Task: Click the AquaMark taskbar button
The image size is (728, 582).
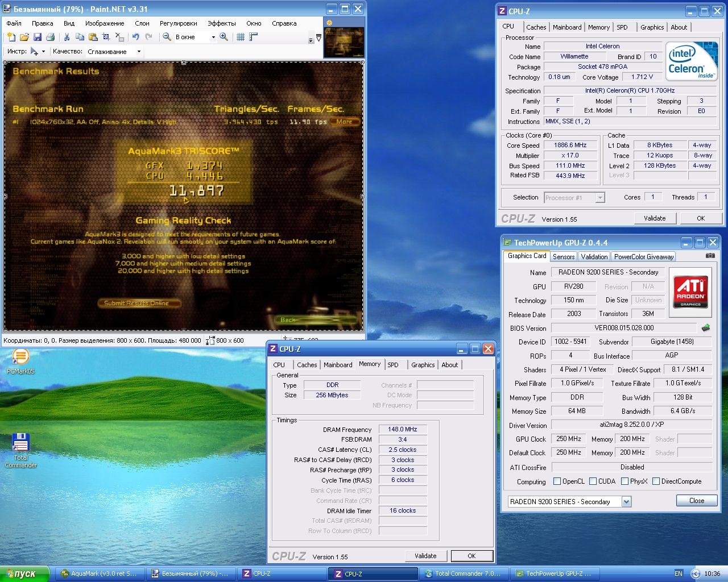Action: [99, 573]
